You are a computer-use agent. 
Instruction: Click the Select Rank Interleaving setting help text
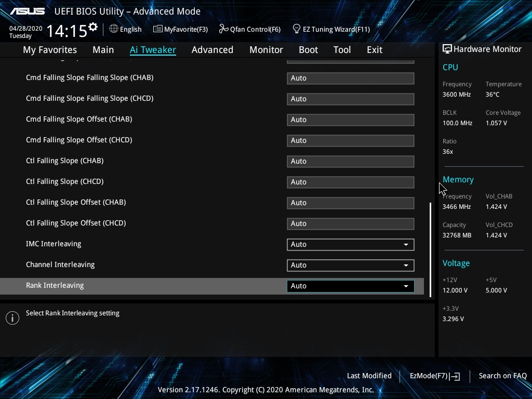tap(73, 313)
